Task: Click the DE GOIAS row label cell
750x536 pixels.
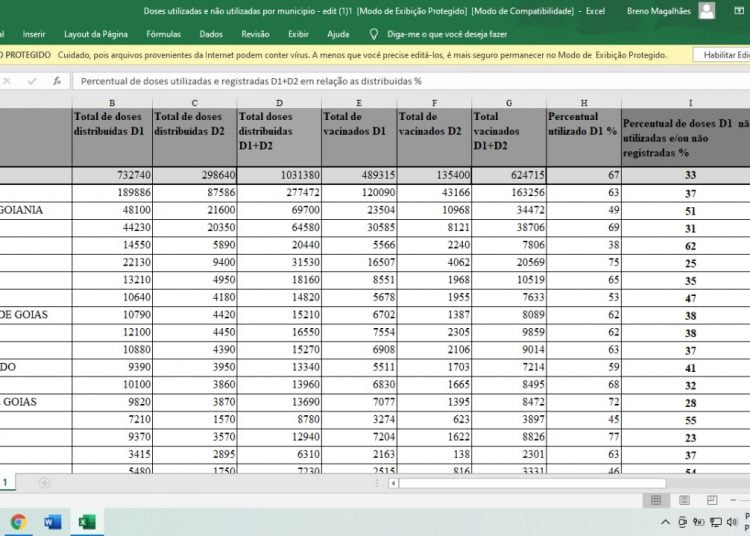Action: point(36,315)
